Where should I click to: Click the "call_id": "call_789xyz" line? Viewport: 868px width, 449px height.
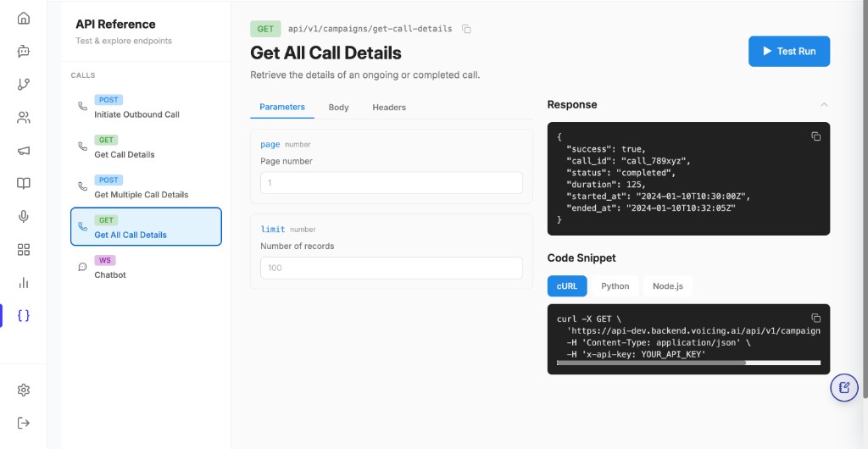tap(628, 161)
